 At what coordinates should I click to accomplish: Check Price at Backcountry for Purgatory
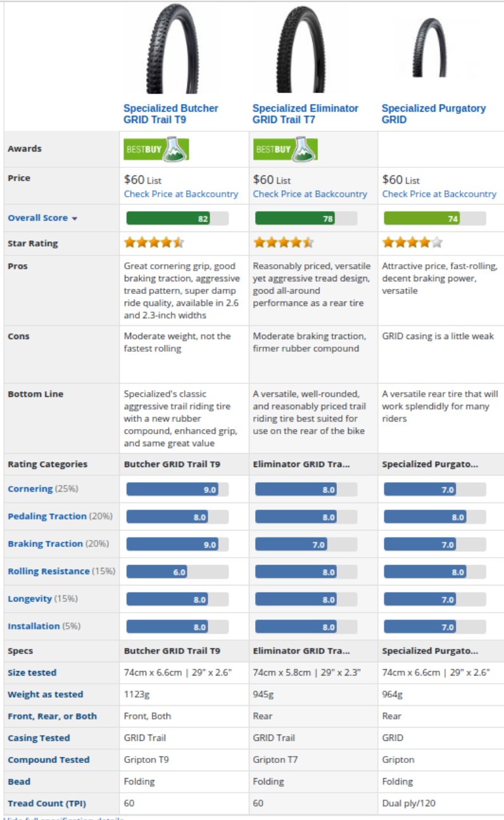(x=439, y=194)
